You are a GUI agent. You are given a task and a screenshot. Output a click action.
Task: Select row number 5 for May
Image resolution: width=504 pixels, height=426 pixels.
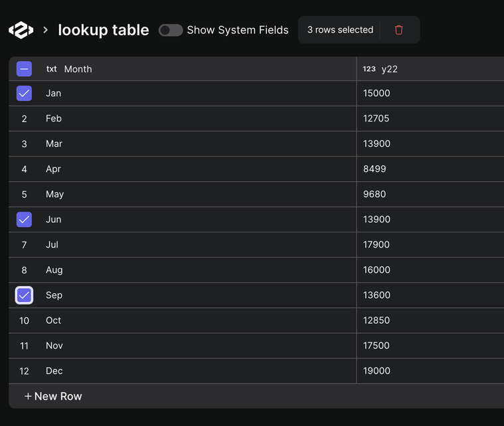click(24, 194)
